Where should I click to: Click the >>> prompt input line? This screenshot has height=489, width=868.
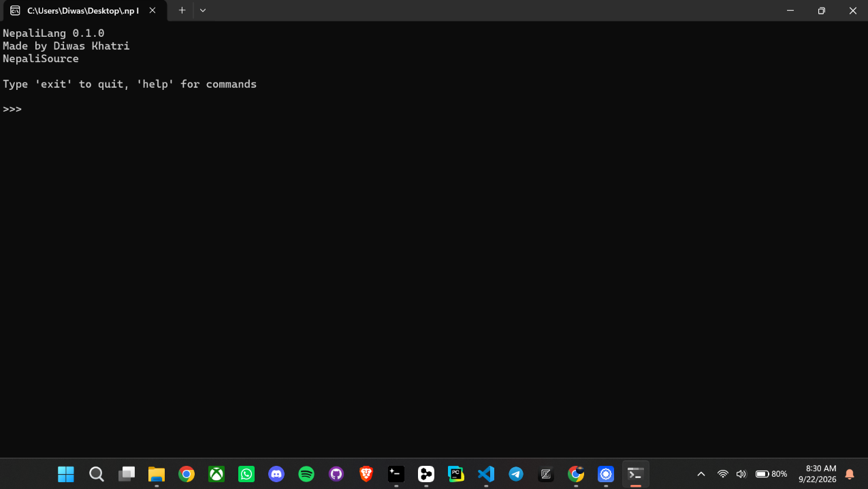[12, 110]
